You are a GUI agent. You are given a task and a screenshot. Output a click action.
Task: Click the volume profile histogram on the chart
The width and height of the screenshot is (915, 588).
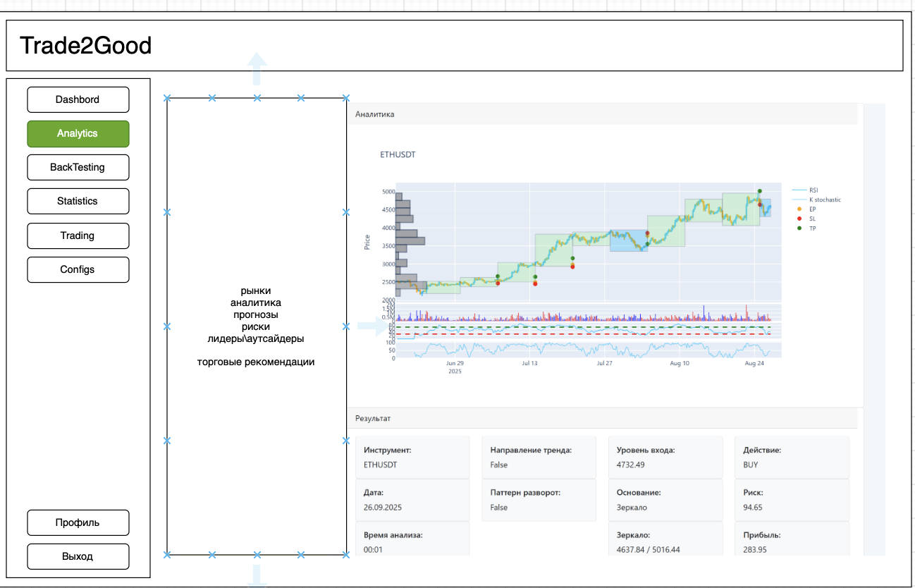coord(407,240)
